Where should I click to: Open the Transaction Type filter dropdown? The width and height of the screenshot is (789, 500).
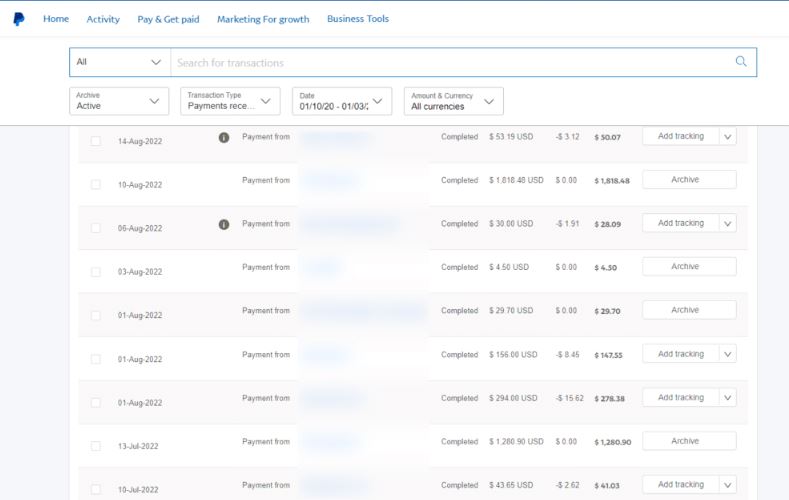pos(230,101)
